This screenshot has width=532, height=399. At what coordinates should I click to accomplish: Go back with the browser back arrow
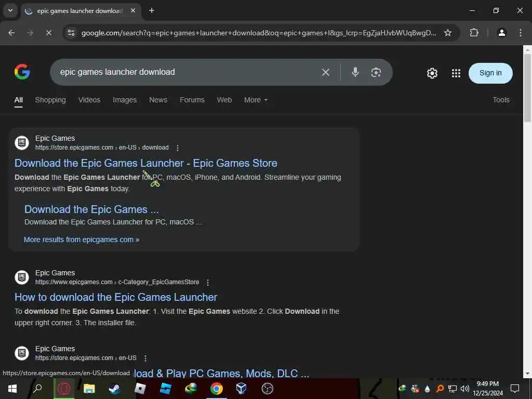[x=11, y=33]
